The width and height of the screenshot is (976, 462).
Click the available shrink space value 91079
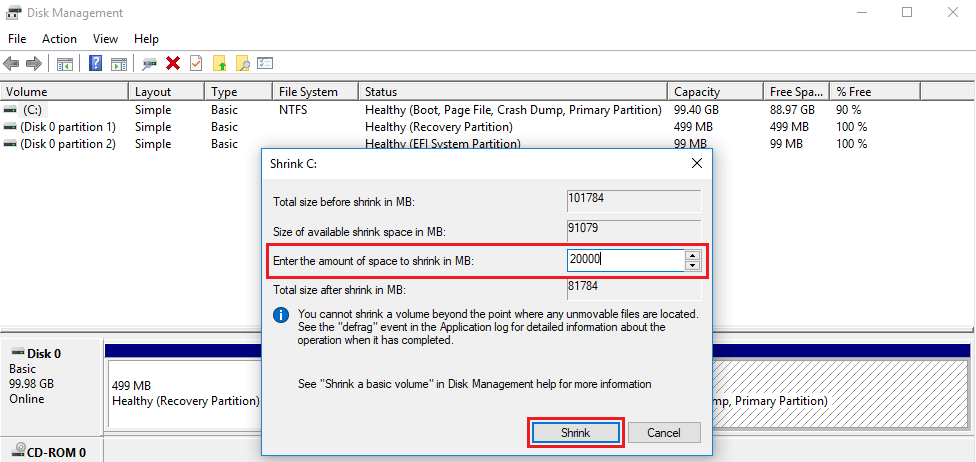[634, 231]
